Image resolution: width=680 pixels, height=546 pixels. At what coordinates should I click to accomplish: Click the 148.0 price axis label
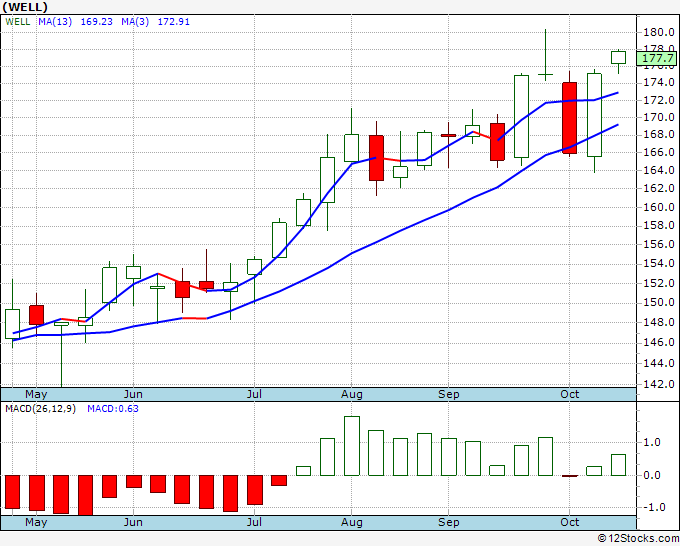659,322
